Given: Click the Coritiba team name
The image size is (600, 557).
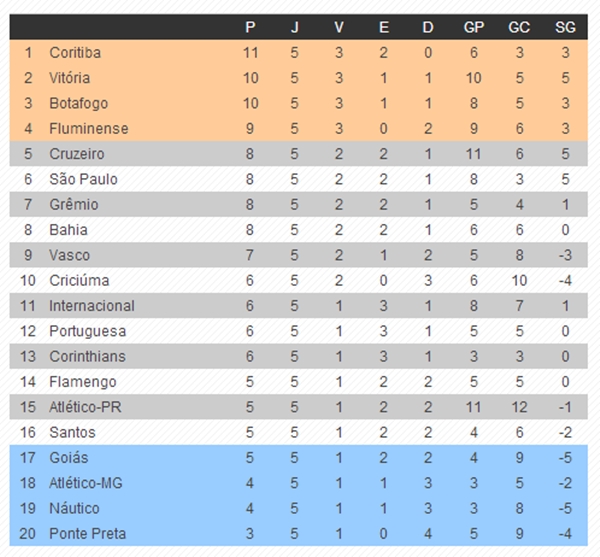Looking at the screenshot, I should coord(75,53).
